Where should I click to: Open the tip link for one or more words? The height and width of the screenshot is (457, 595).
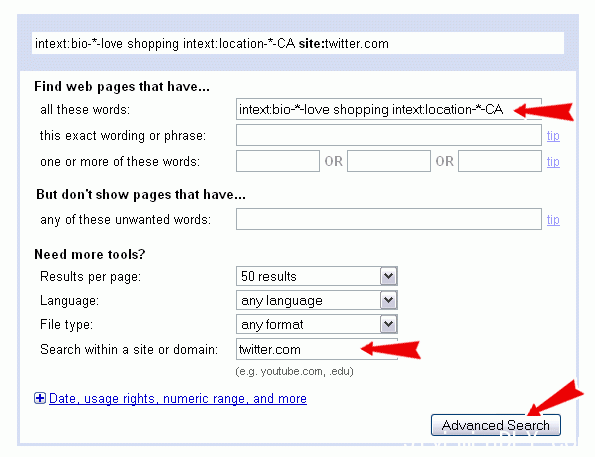[553, 162]
